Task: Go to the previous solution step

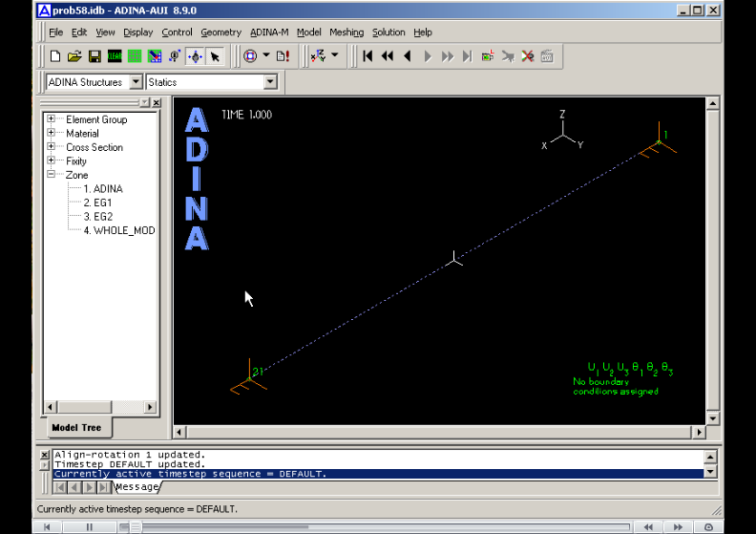Action: tap(408, 56)
